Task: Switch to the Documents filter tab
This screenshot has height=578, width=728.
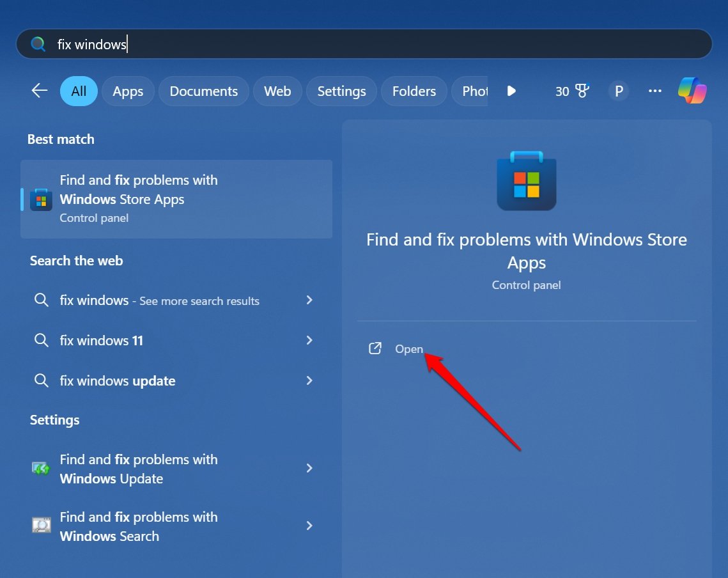Action: pos(203,91)
